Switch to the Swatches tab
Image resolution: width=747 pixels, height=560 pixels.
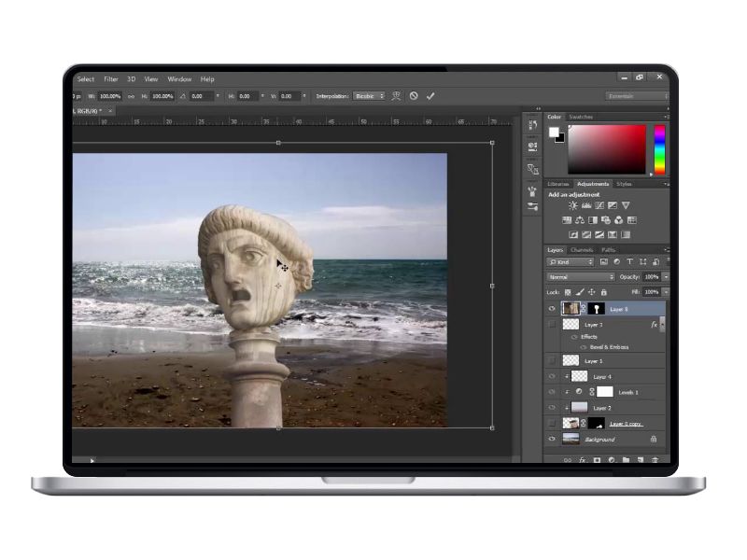[x=580, y=117]
